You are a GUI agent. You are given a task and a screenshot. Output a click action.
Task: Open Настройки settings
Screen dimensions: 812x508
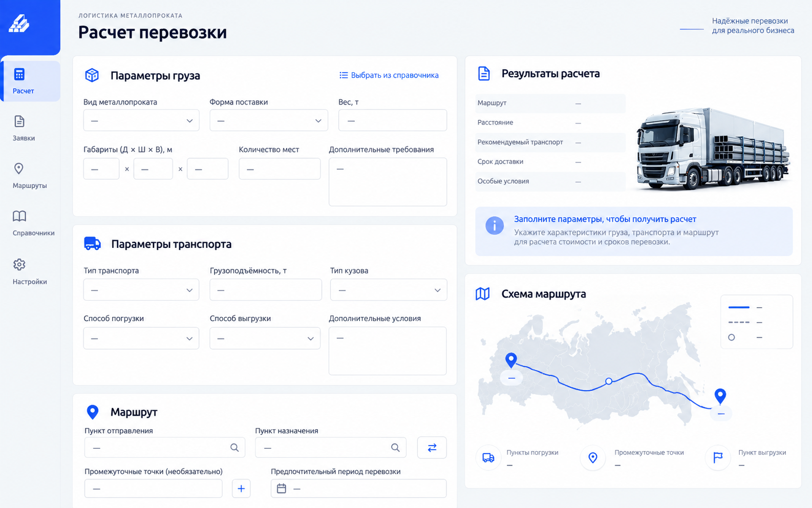pyautogui.click(x=30, y=272)
